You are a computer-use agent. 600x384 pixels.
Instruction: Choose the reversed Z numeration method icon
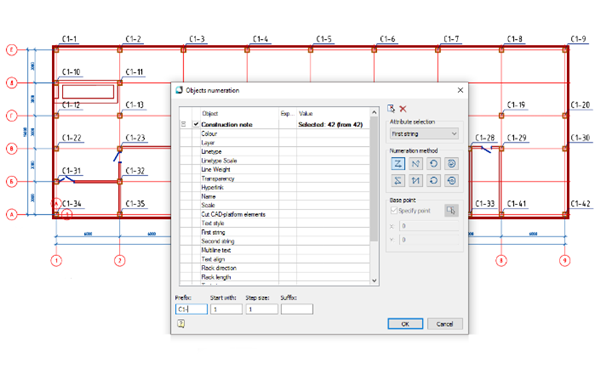pyautogui.click(x=398, y=181)
